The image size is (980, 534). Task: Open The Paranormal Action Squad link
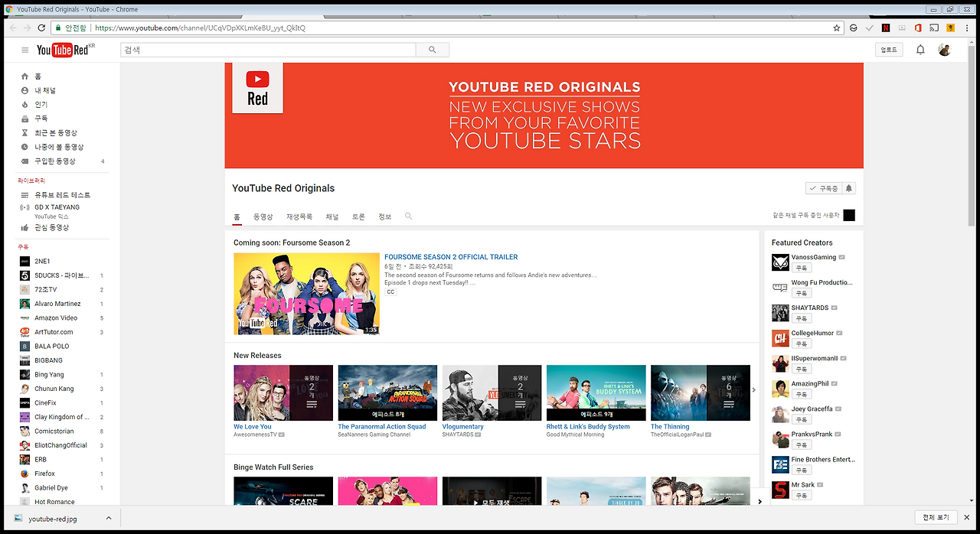coord(382,427)
